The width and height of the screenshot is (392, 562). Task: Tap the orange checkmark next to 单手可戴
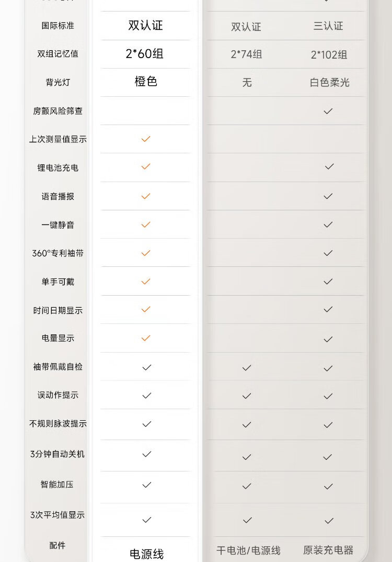point(146,282)
